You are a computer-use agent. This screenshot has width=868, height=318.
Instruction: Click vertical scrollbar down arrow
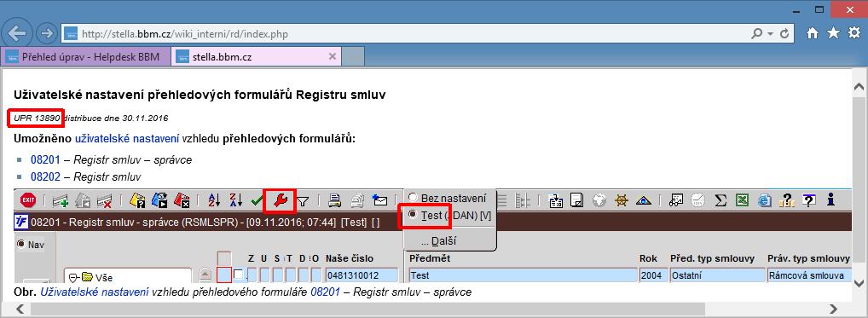tap(859, 283)
